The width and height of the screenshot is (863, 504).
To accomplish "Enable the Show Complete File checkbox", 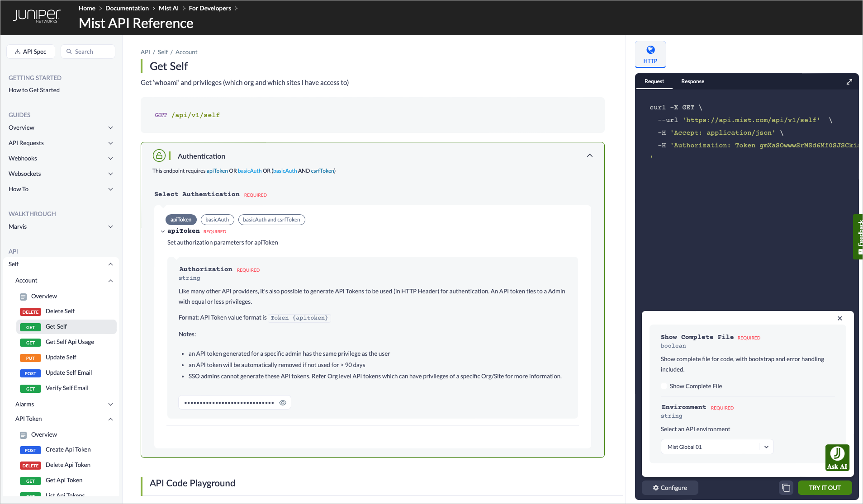I will (x=664, y=386).
